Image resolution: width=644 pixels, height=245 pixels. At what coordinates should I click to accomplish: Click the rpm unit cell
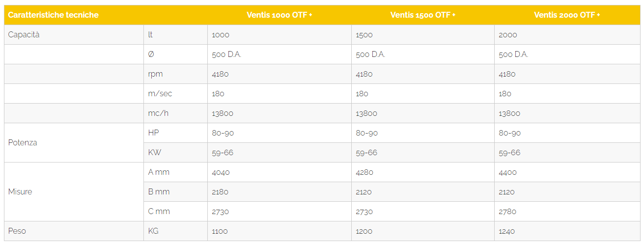[175, 74]
